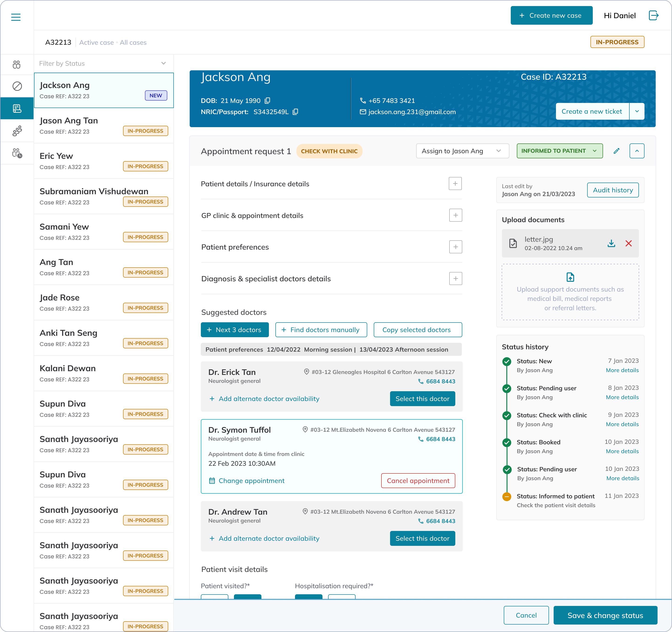Copy the NRIC/Passport number icon
The image size is (672, 632).
coord(295,112)
